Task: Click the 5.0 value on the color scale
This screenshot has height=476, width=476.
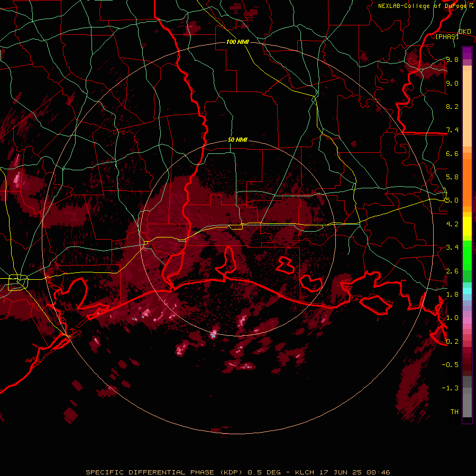Action: [452, 200]
